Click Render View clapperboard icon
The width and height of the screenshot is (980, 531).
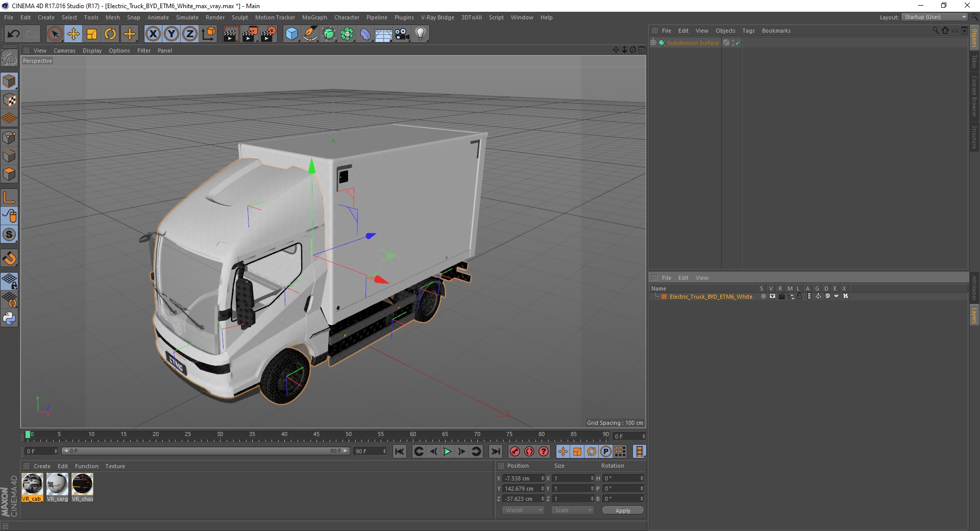231,34
